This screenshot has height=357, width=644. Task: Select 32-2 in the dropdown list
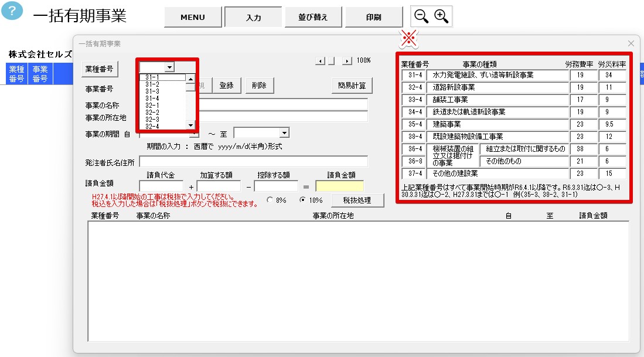pyautogui.click(x=162, y=112)
